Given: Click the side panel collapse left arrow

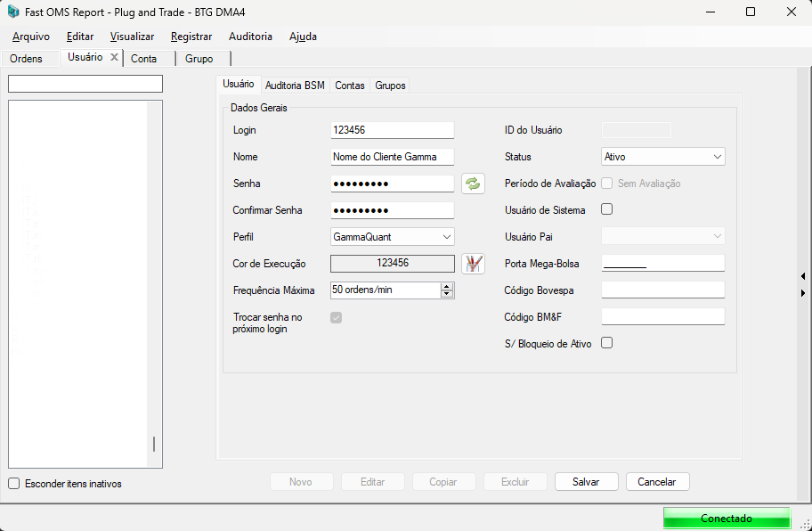Looking at the screenshot, I should coord(803,276).
